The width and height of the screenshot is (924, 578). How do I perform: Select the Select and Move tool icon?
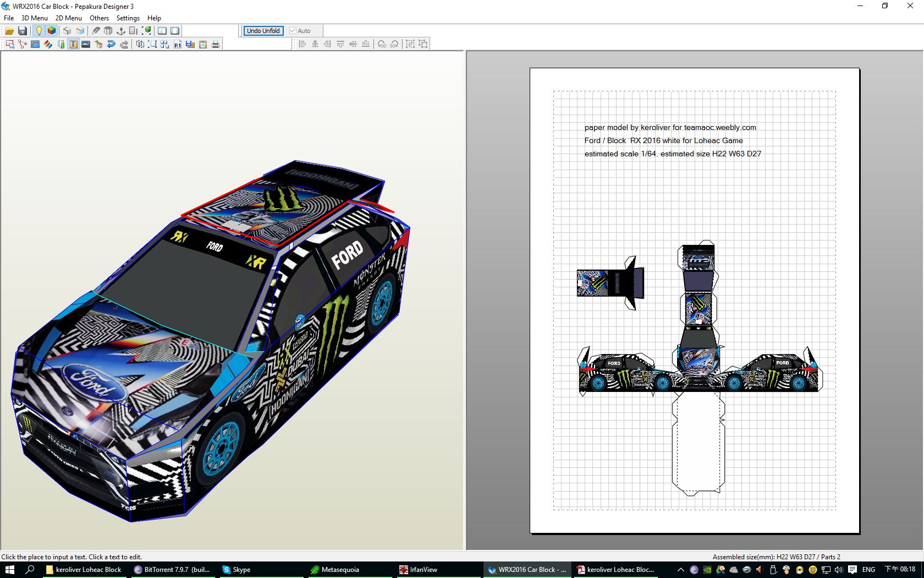click(x=9, y=44)
